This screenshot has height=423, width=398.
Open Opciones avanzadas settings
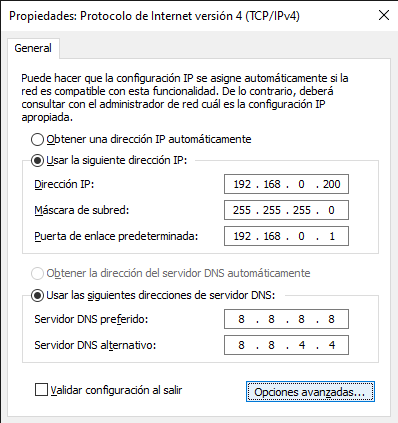point(310,392)
